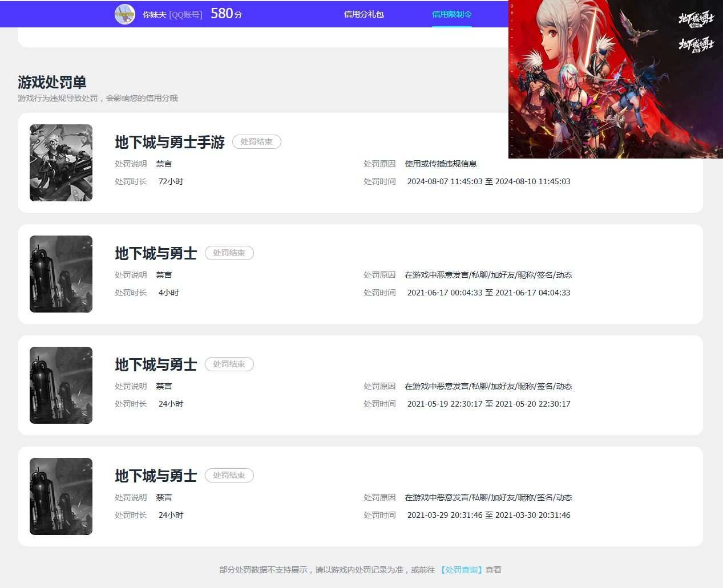The width and height of the screenshot is (723, 588).
Task: Click the time range starting 2024-08-07 11:45:03
Action: pos(488,181)
